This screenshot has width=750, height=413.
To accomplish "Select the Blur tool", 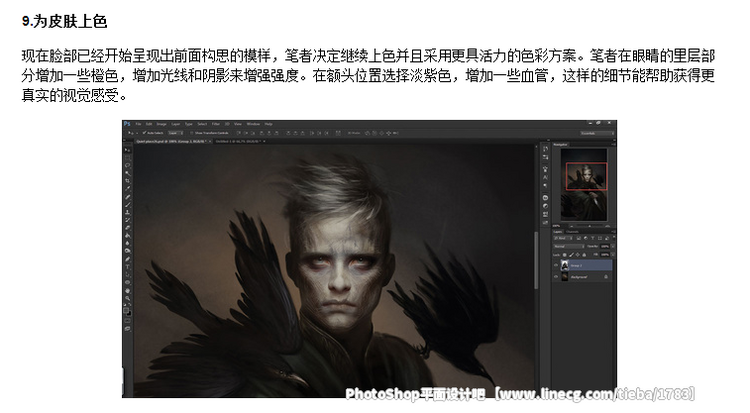I will click(127, 243).
